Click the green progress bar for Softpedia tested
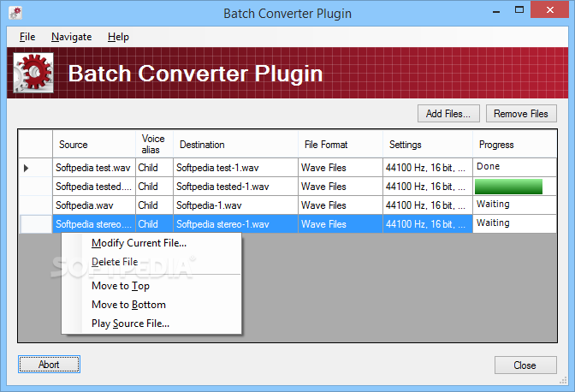The height and width of the screenshot is (392, 575). pos(508,187)
